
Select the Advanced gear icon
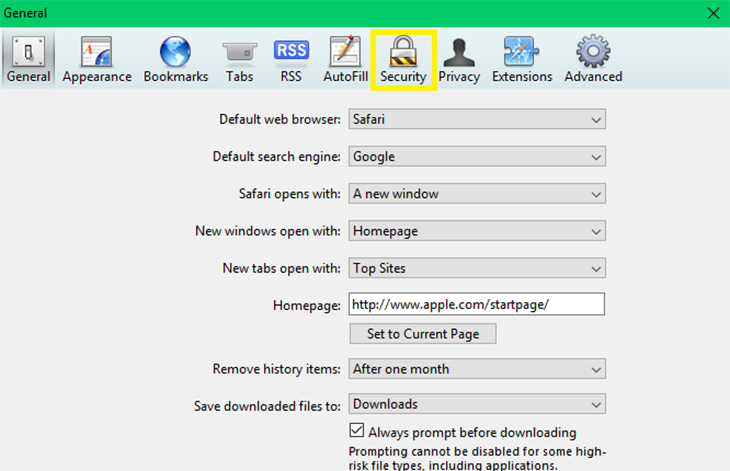coord(593,51)
